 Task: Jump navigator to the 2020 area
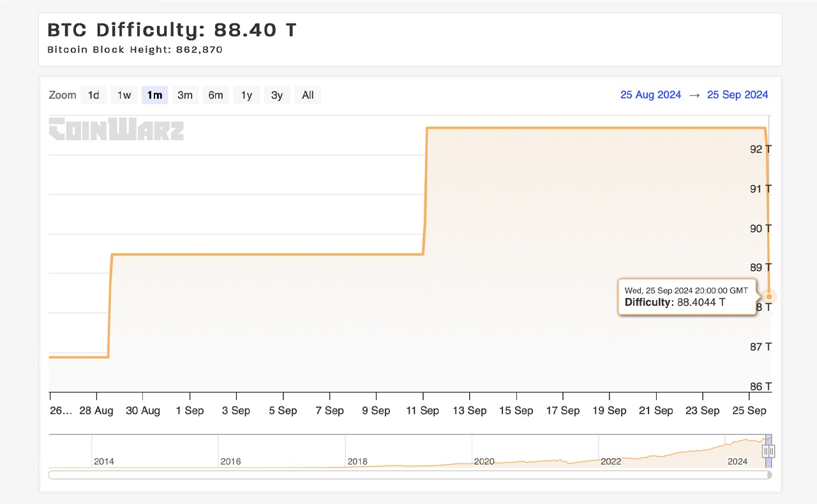pyautogui.click(x=484, y=453)
